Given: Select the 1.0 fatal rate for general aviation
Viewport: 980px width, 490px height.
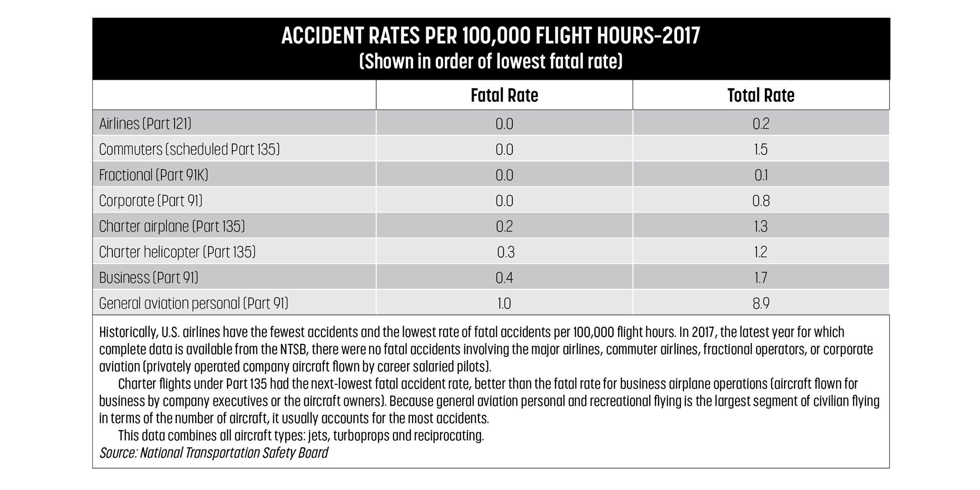Looking at the screenshot, I should click(x=504, y=303).
